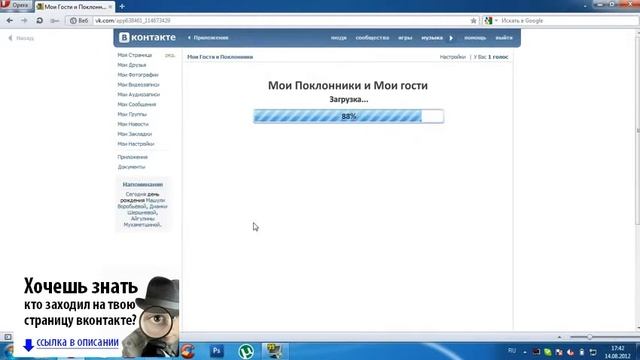The width and height of the screenshot is (640, 360).
Task: Click the 1 голос balance link
Action: coord(498,57)
